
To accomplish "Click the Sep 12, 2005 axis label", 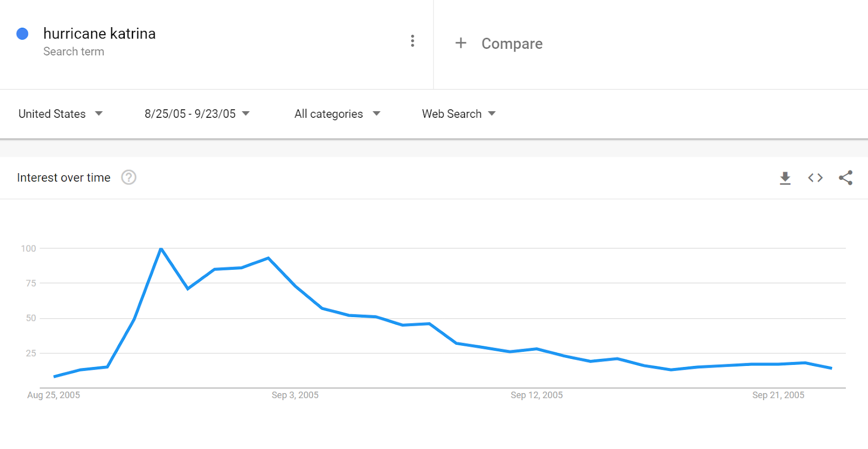I will pyautogui.click(x=537, y=395).
